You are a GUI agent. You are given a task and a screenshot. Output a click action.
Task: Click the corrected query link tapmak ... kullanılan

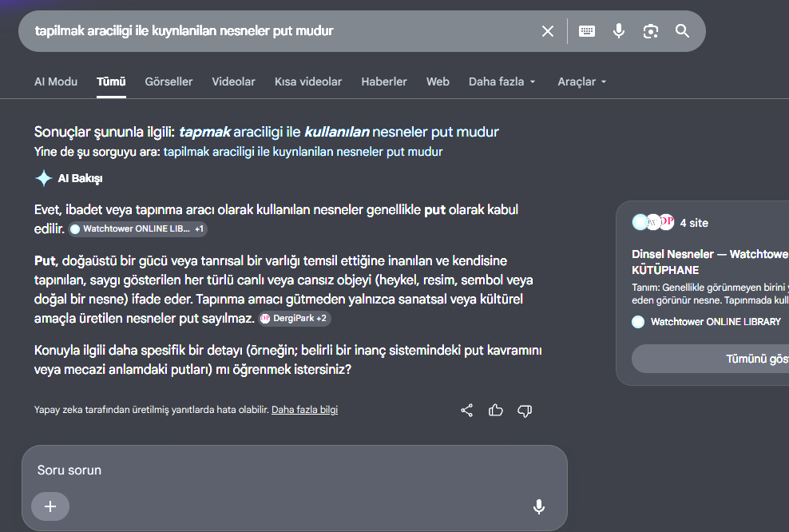tap(339, 132)
